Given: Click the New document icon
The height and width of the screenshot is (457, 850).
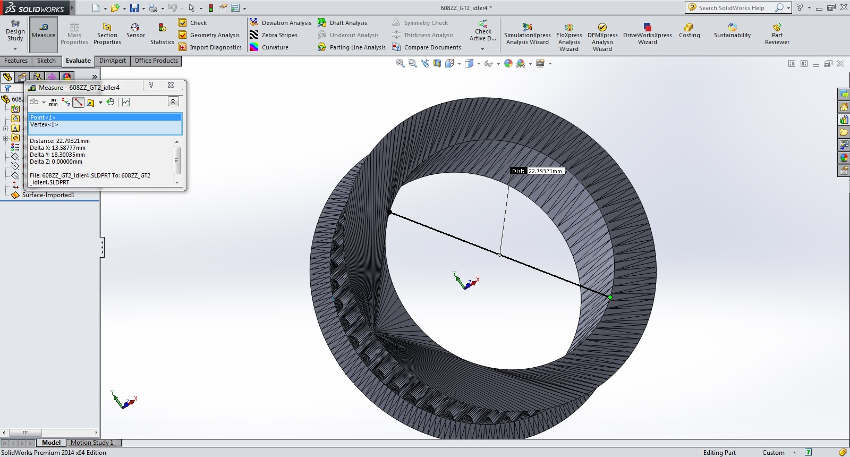Looking at the screenshot, I should click(x=95, y=8).
